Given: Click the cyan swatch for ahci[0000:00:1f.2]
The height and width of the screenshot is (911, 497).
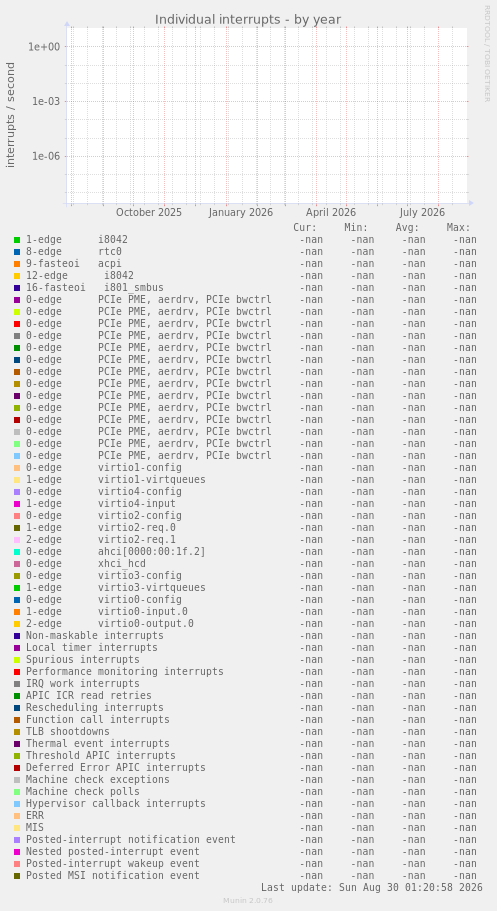Looking at the screenshot, I should click(17, 552).
